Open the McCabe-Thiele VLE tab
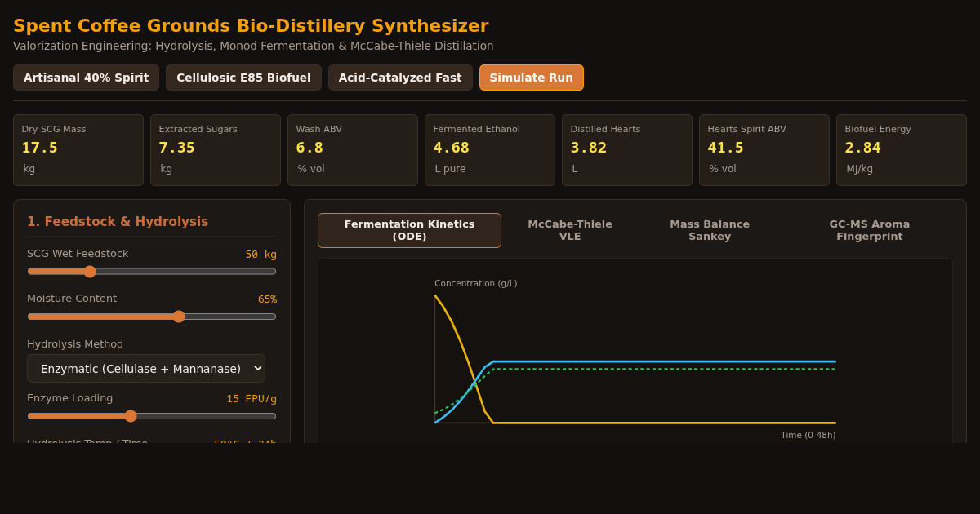Viewport: 980px width, 514px height. (570, 230)
